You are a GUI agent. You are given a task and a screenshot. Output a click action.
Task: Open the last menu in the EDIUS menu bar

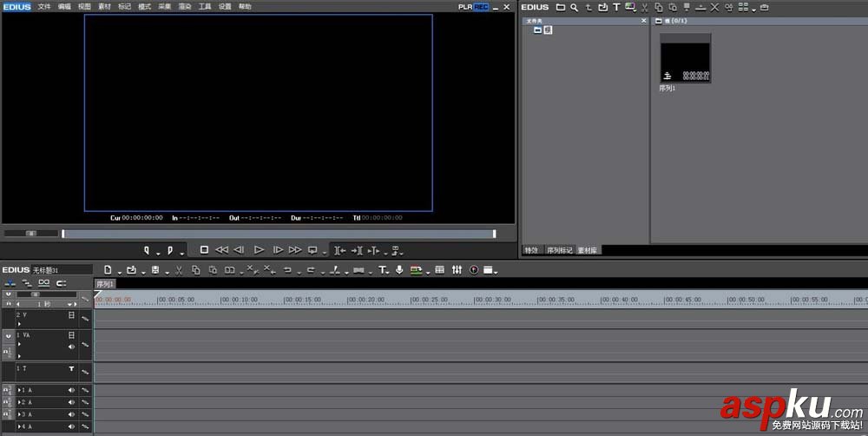(x=245, y=7)
